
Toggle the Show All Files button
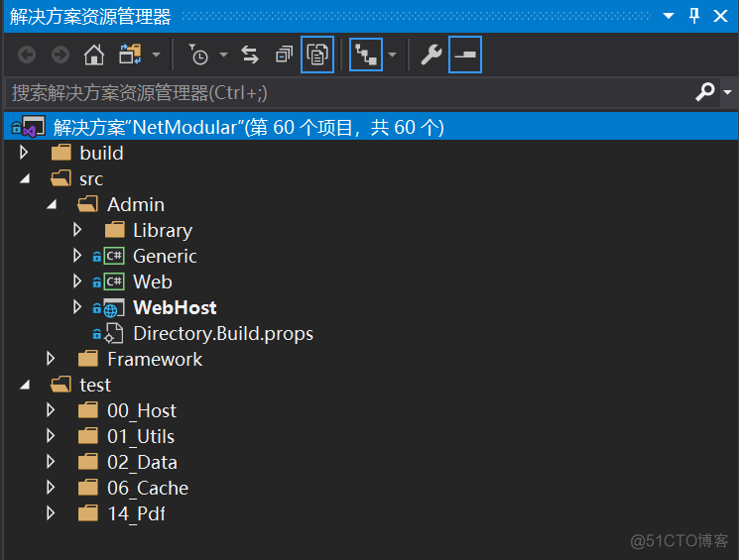pyautogui.click(x=317, y=55)
